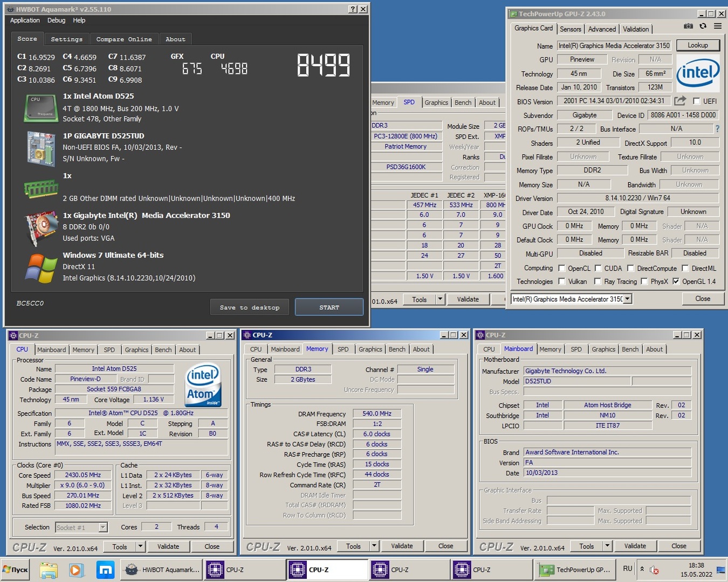
Task: Open the Socket #1 selection dropdown
Action: pos(103,528)
